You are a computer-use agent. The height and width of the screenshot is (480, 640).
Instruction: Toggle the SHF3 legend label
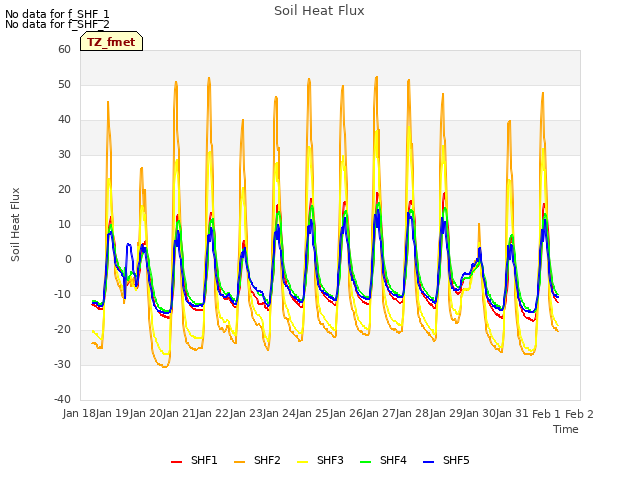coord(330,460)
